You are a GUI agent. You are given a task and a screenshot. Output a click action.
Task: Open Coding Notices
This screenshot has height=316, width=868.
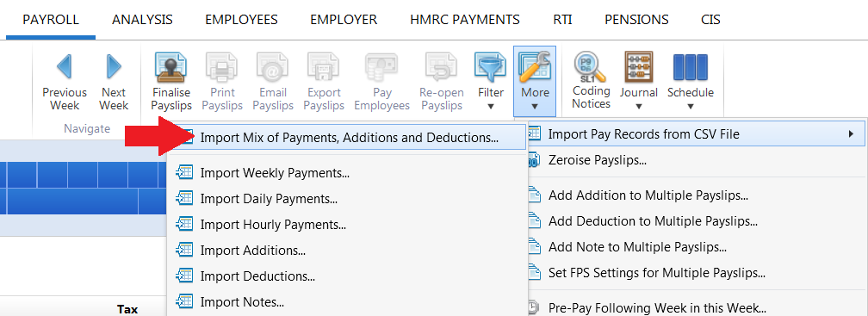pos(592,80)
